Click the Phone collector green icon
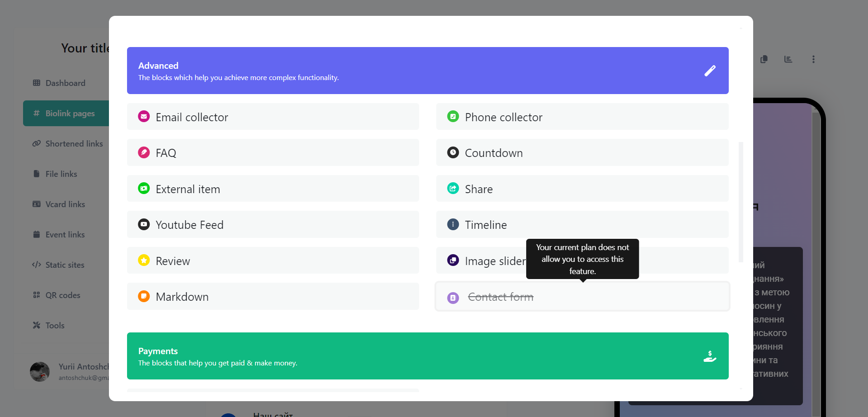The image size is (868, 417). [453, 117]
